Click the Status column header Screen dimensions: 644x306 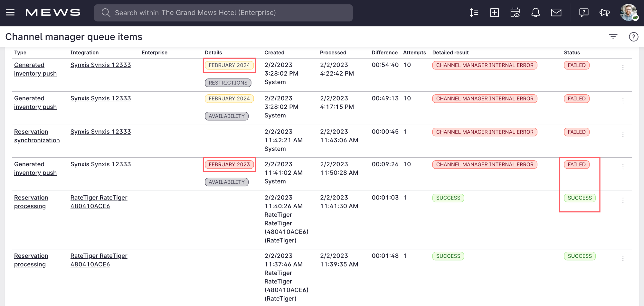click(x=572, y=52)
